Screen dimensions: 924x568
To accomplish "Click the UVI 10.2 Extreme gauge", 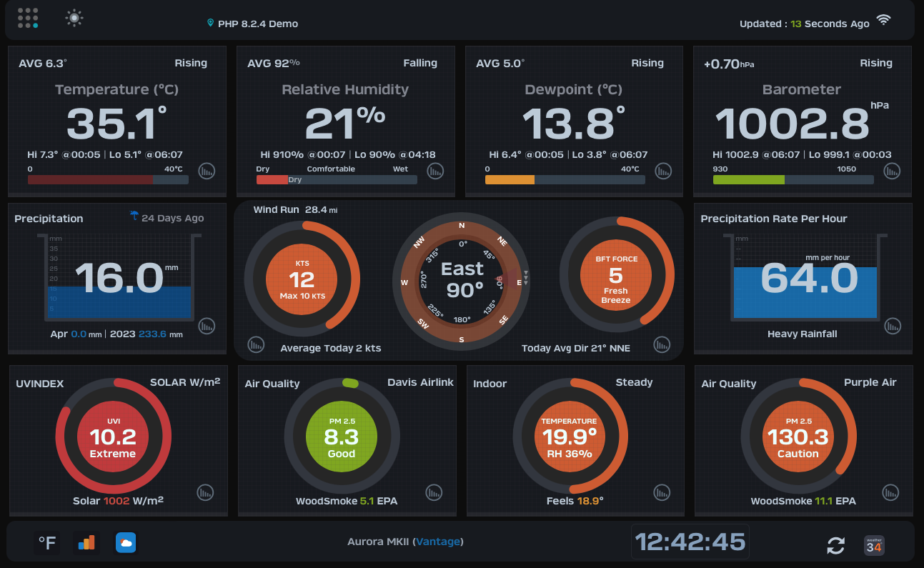I will pos(113,435).
